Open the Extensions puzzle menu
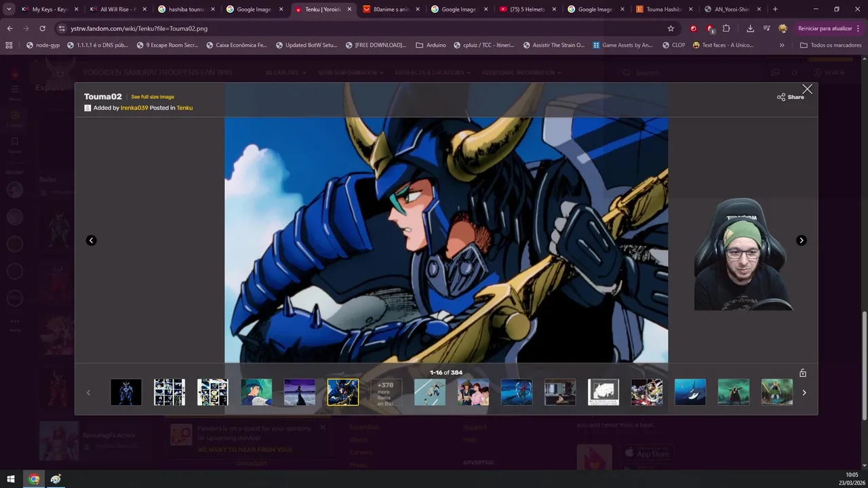The height and width of the screenshot is (488, 868). pyautogui.click(x=726, y=28)
